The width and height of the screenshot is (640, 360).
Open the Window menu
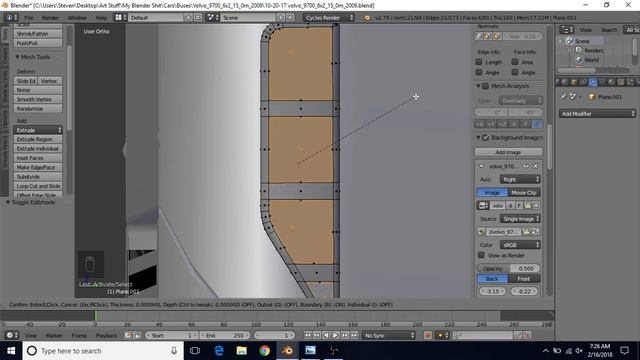coord(77,18)
